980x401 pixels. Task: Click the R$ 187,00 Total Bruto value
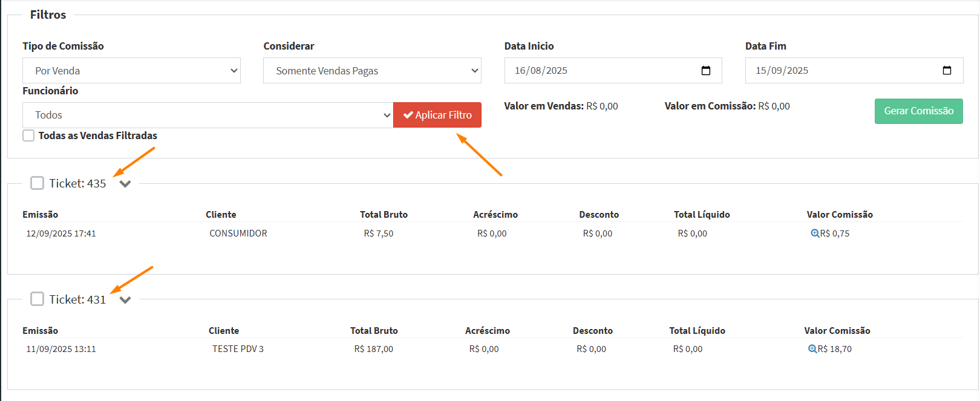click(373, 349)
